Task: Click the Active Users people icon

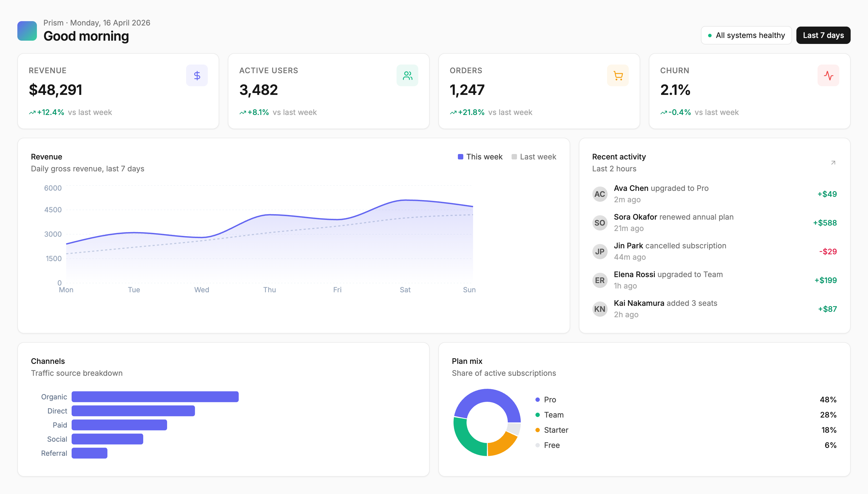Action: point(407,75)
